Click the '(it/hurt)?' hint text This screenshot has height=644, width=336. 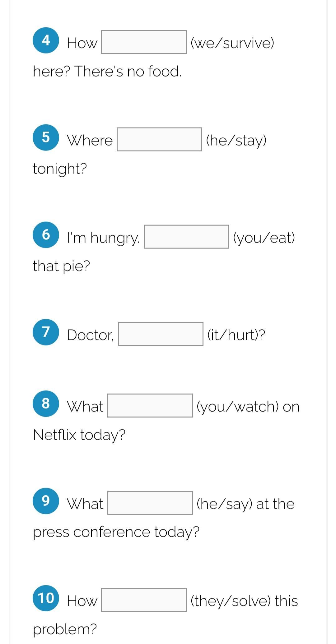coord(236,335)
